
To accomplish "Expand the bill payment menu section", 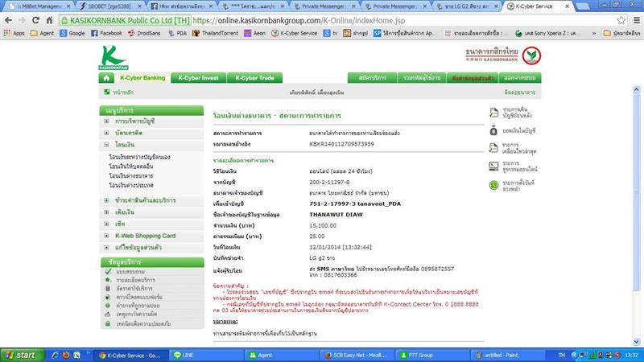I will pyautogui.click(x=106, y=200).
